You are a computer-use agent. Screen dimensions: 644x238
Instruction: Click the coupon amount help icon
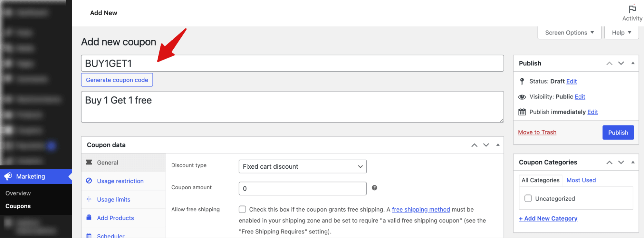[374, 188]
